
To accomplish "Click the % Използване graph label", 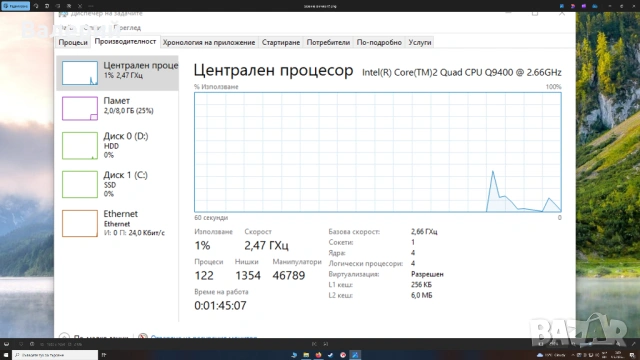I will (216, 87).
